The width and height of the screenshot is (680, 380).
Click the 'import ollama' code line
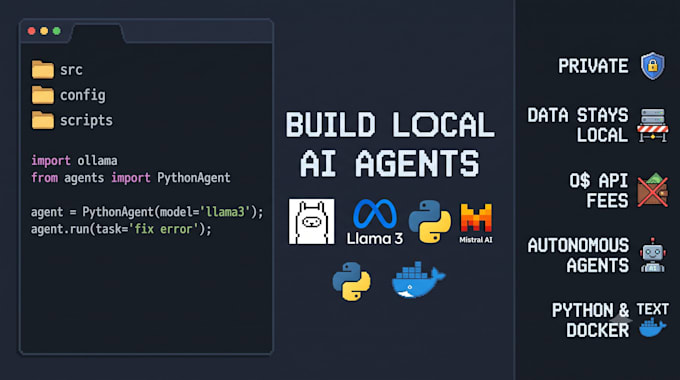click(74, 161)
